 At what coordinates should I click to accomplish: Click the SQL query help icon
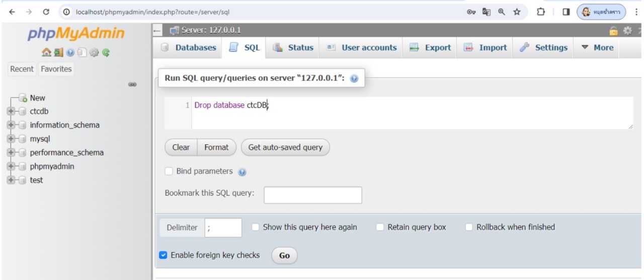click(354, 79)
